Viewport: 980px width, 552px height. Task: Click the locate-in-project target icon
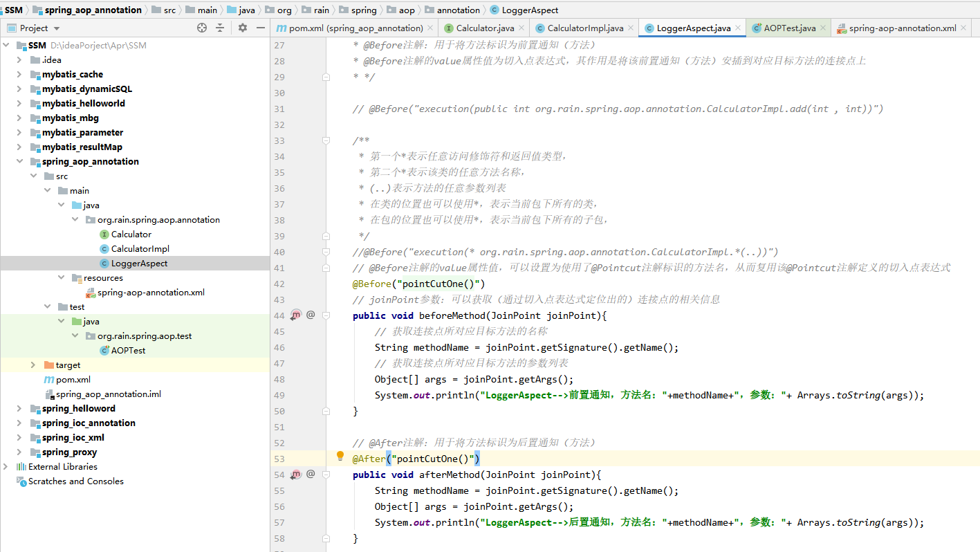202,28
